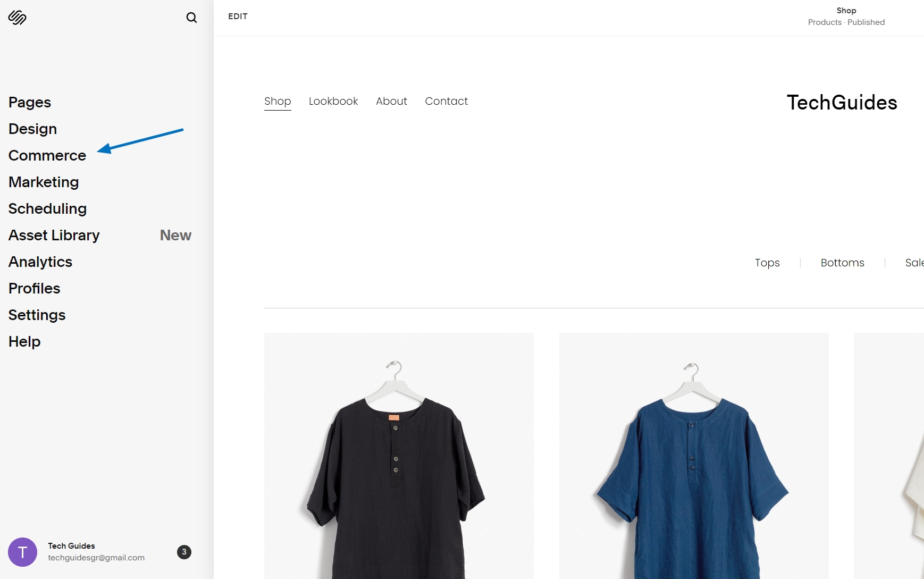Click the TechGuides site title
This screenshot has height=579, width=924.
pos(842,102)
